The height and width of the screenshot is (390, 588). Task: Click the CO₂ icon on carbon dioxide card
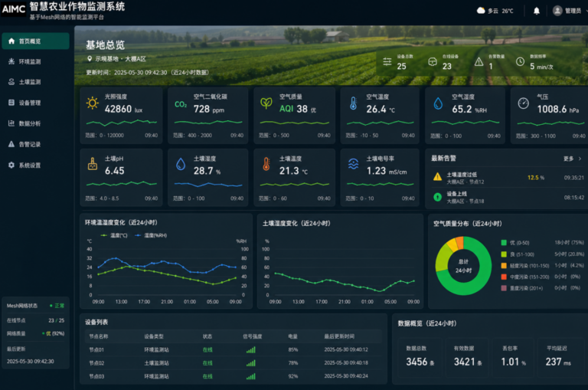click(181, 104)
